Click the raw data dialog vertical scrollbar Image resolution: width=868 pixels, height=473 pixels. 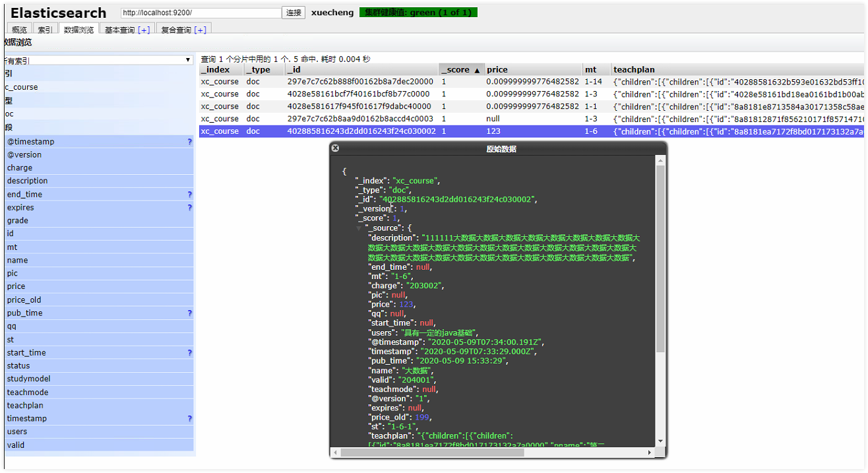pos(661,257)
